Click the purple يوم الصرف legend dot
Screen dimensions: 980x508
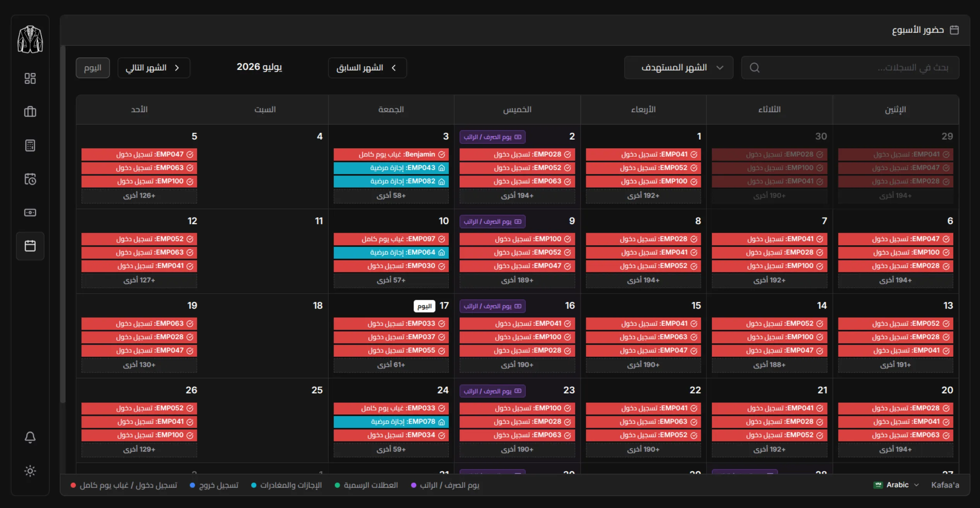pyautogui.click(x=414, y=485)
